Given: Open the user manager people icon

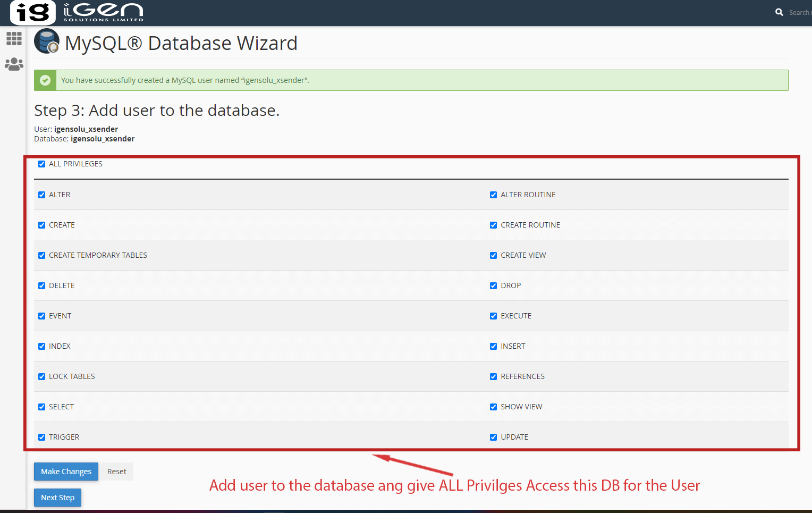Looking at the screenshot, I should [x=14, y=64].
